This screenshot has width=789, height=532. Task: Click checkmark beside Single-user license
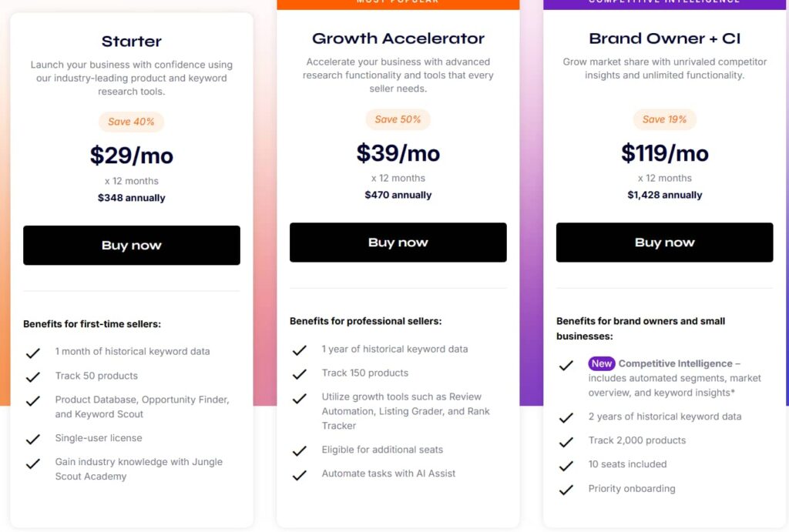pyautogui.click(x=32, y=439)
